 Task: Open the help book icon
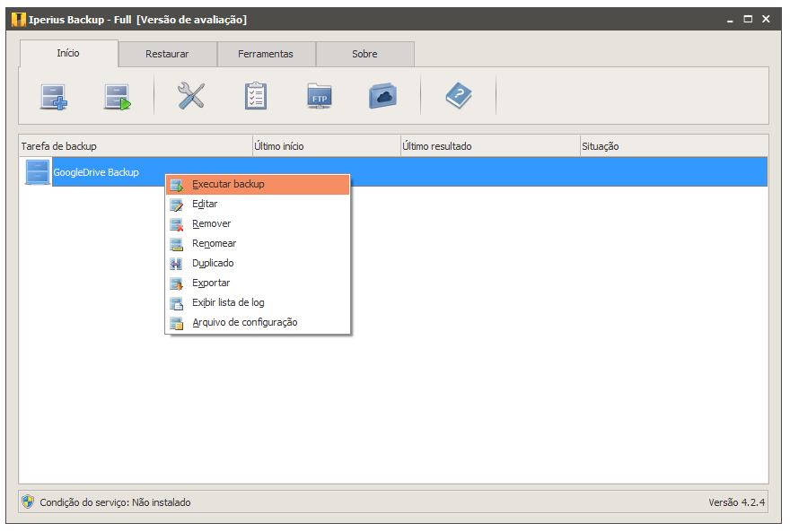pos(459,96)
